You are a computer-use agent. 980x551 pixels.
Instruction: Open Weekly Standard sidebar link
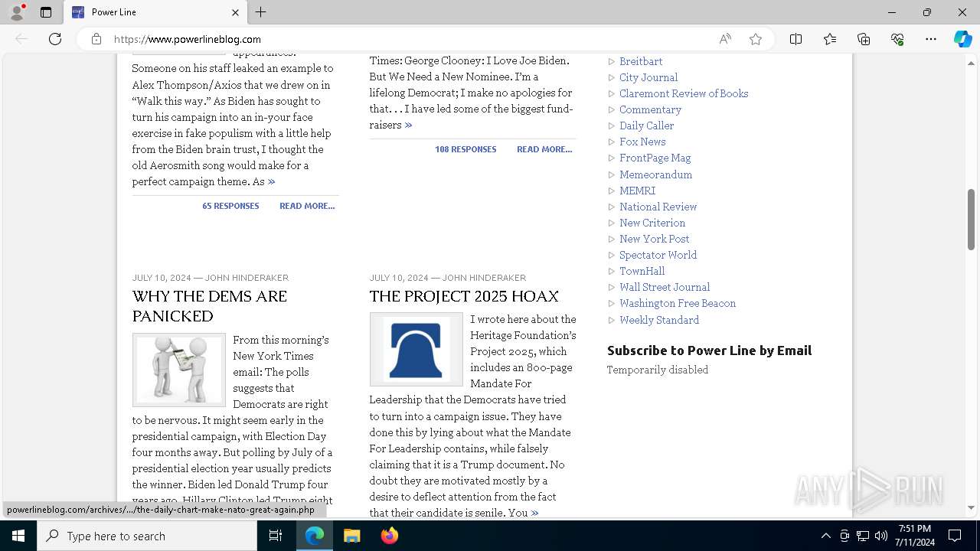[x=659, y=320]
